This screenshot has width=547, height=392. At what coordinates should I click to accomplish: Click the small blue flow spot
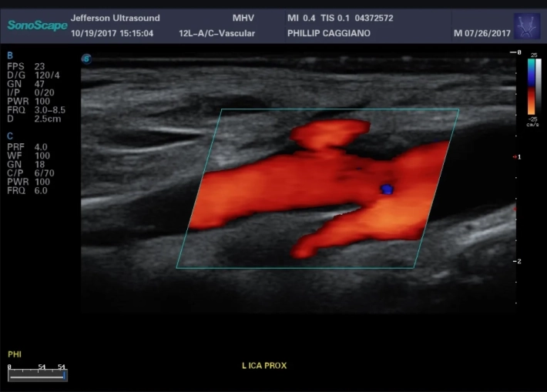click(388, 189)
